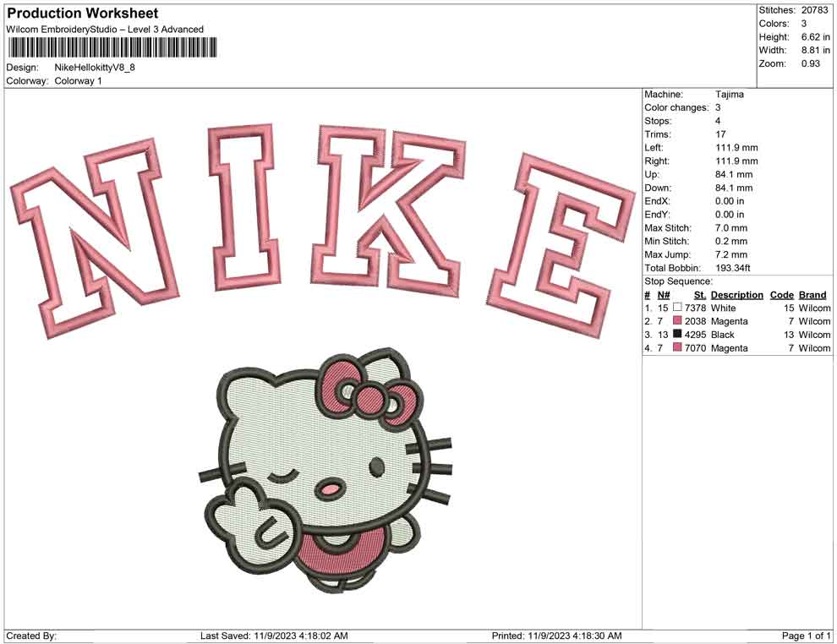Click the 'Color changes:' label

[676, 107]
